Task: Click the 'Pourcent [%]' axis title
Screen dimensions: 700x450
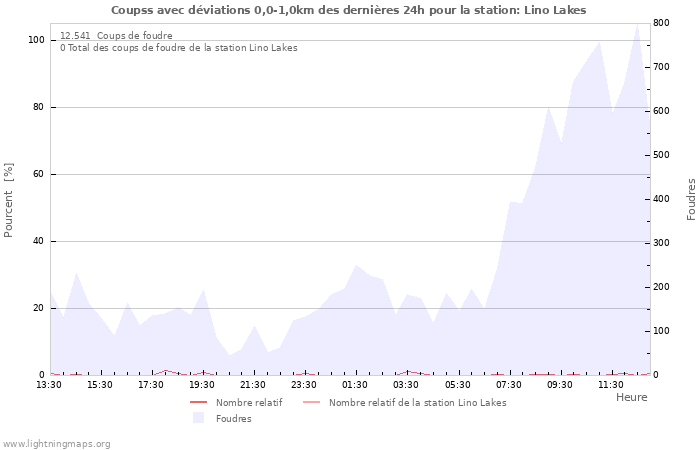Action: (8, 200)
